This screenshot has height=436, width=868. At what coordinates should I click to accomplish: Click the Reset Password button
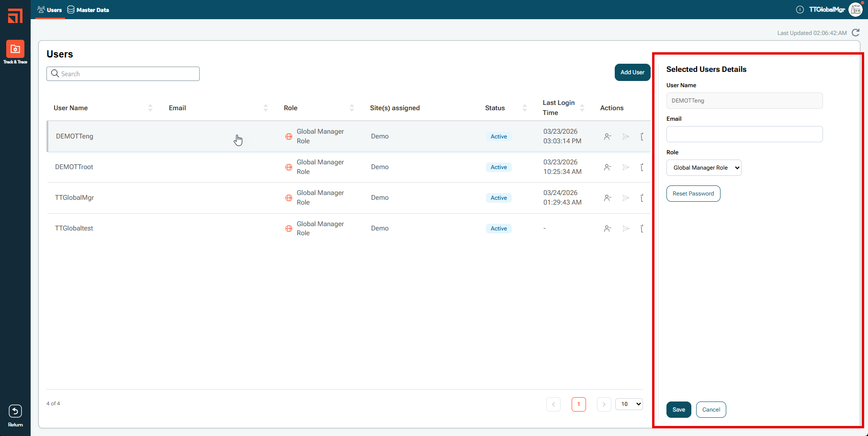tap(693, 194)
